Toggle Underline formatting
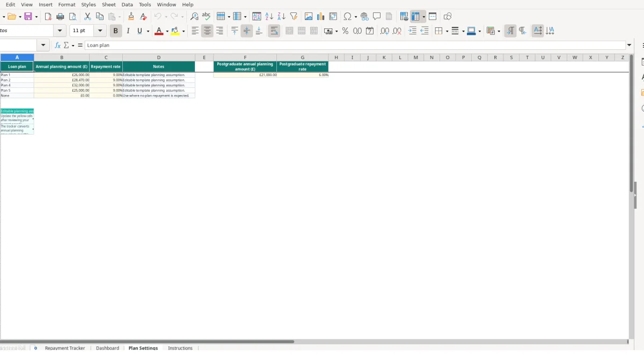 tap(140, 31)
